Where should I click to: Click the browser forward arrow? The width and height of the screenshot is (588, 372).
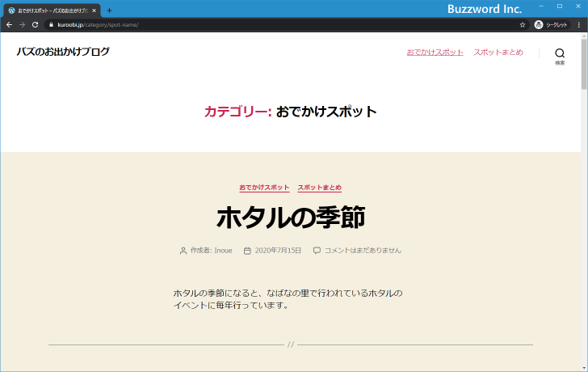[22, 25]
